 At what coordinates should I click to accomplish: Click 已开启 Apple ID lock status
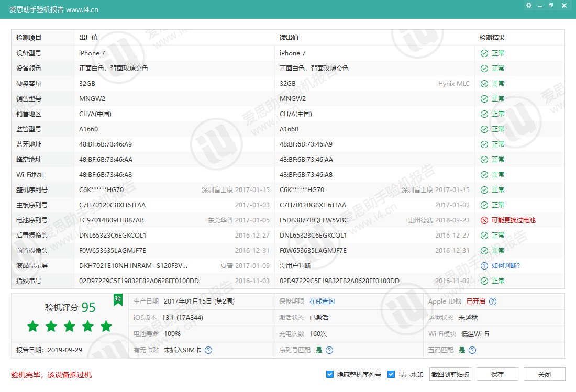(475, 301)
